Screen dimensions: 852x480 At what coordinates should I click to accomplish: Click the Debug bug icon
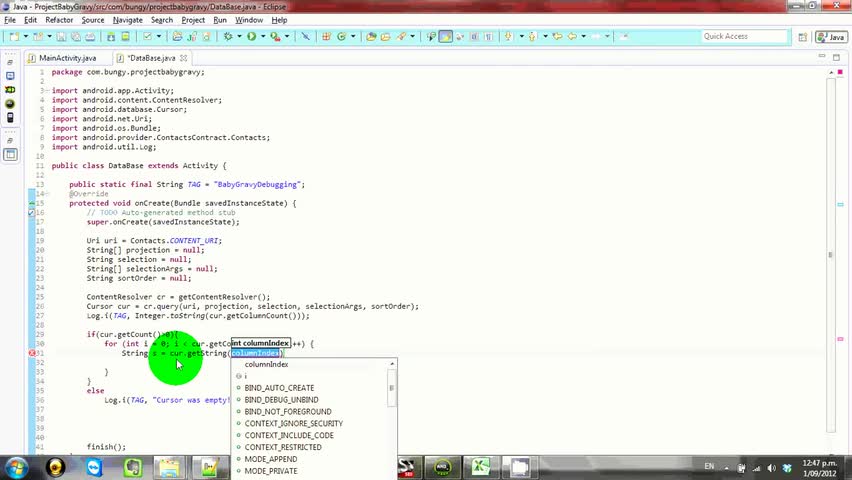pos(228,36)
